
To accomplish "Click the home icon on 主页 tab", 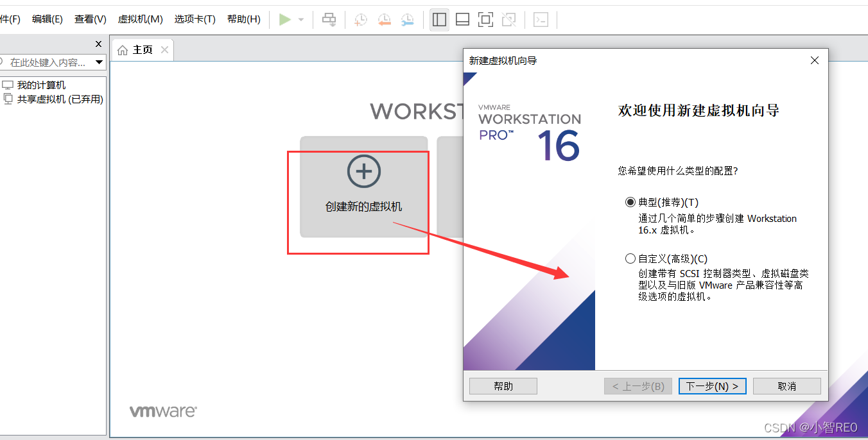I will pyautogui.click(x=123, y=49).
